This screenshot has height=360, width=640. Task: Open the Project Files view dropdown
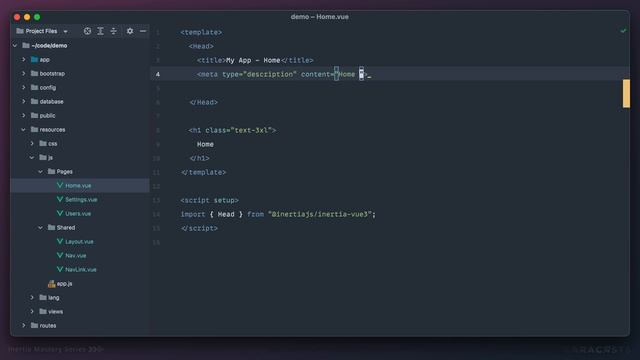[x=42, y=31]
